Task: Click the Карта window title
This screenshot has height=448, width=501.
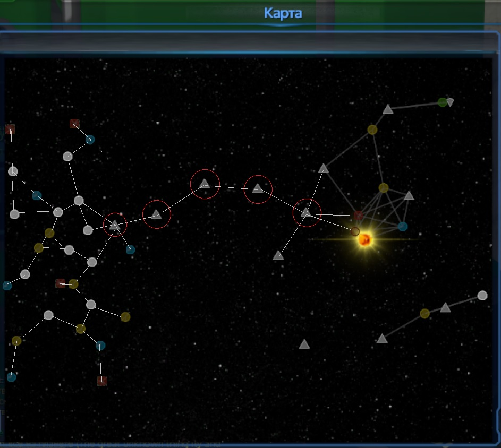Action: coord(283,13)
